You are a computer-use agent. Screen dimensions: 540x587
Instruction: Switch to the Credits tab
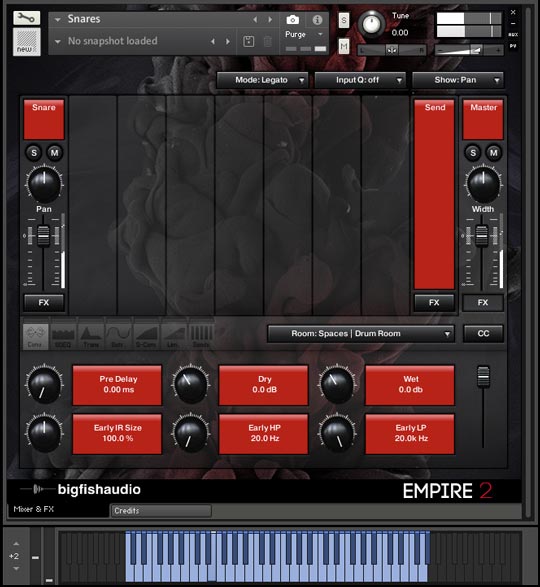161,511
